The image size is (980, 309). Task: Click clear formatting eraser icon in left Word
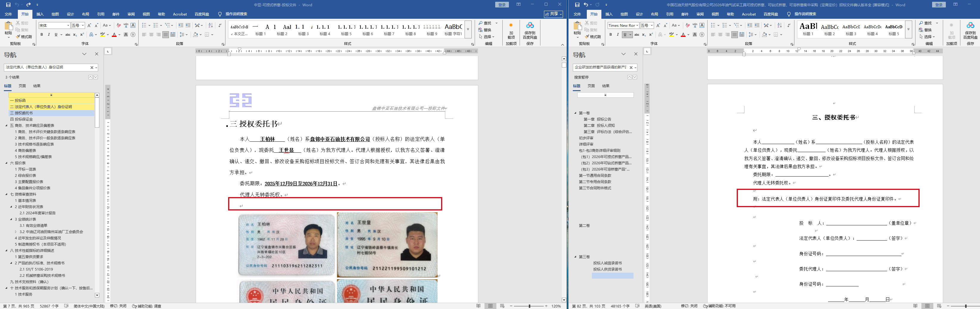(119, 26)
